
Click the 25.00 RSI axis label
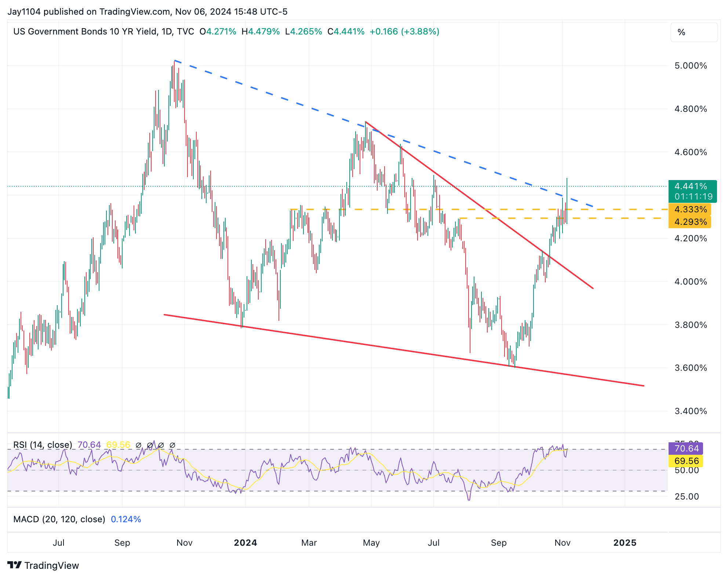[687, 497]
